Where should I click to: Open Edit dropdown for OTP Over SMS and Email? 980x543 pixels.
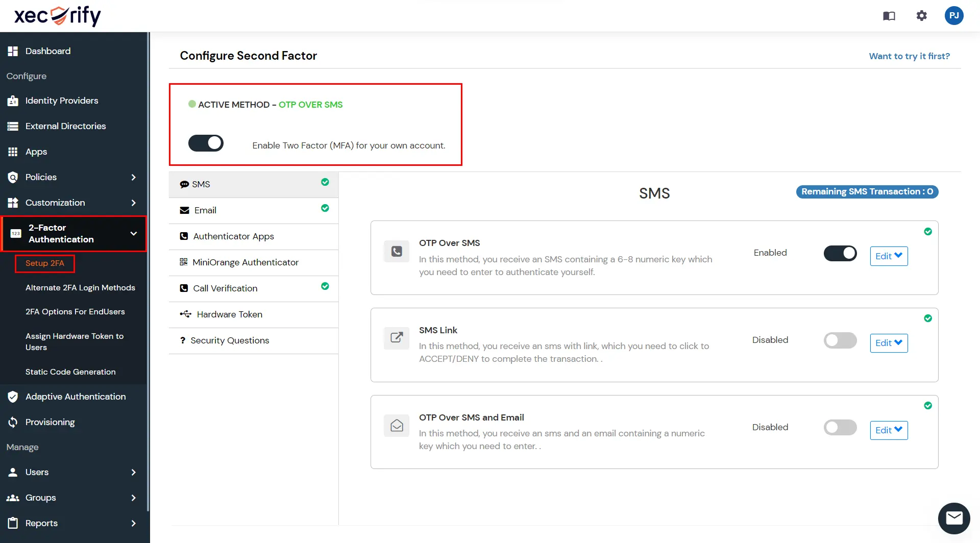click(889, 430)
